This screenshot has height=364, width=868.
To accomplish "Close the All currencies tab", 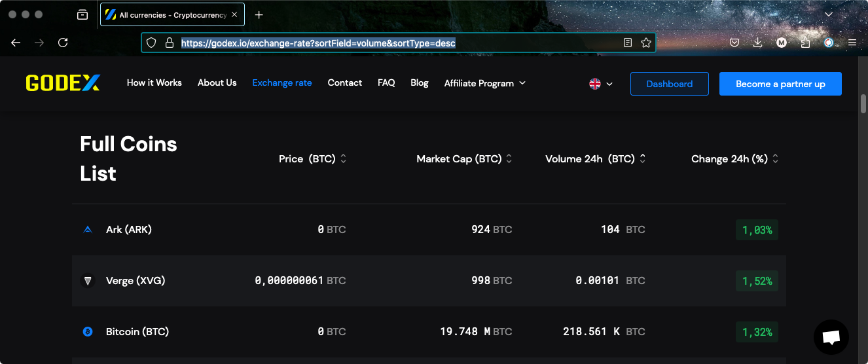I will 234,14.
